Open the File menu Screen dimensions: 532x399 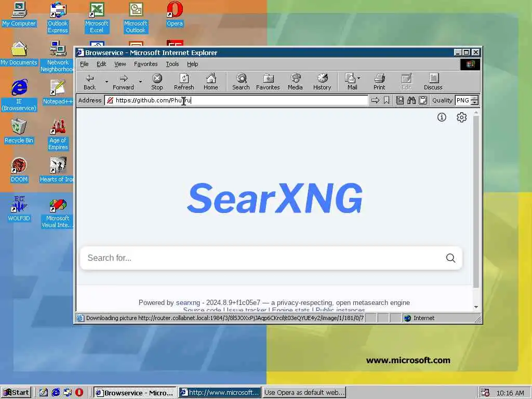click(84, 64)
